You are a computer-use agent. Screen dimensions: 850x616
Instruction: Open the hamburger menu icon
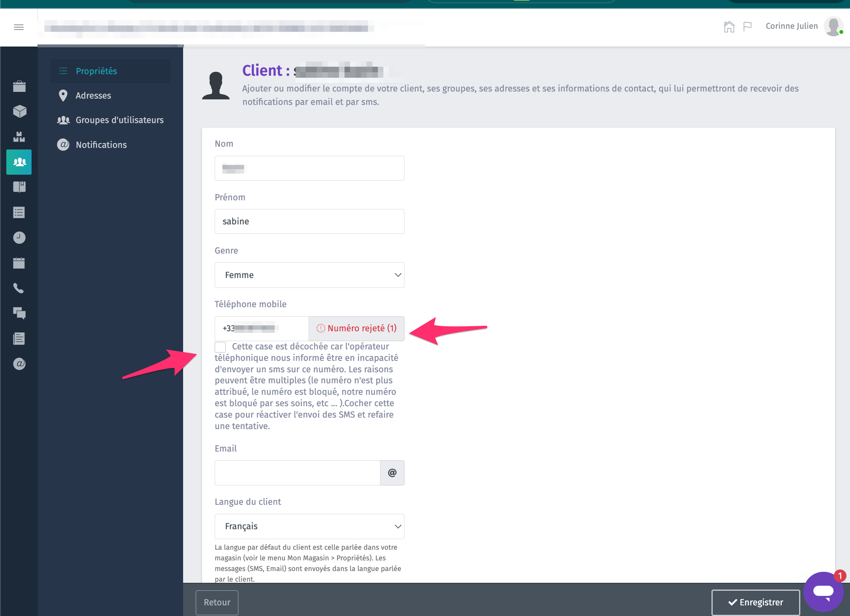tap(19, 27)
